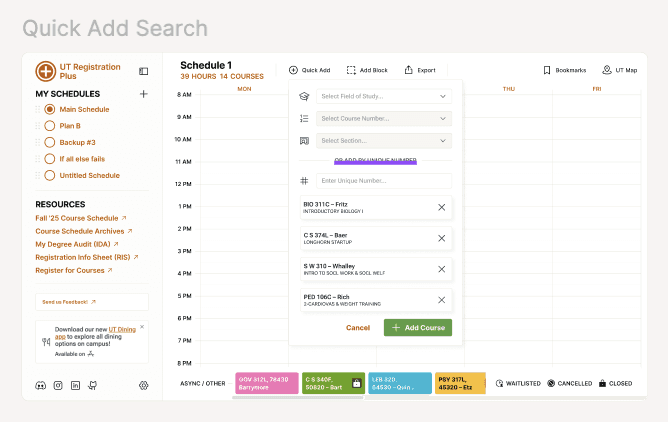Click the C S 374L – Baer course card
Image resolution: width=668 pixels, height=422 pixels.
(376, 238)
